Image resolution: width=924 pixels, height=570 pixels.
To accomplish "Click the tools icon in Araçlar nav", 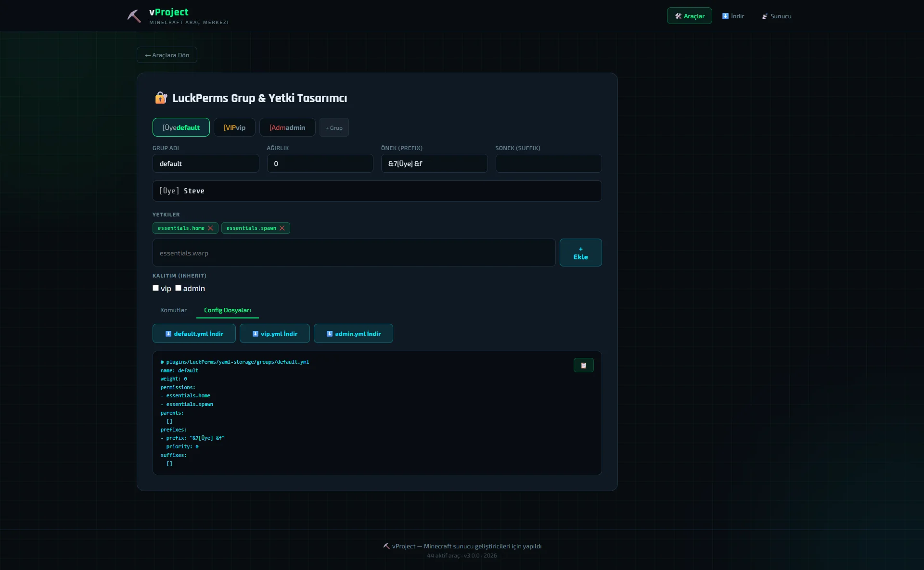I will point(678,16).
